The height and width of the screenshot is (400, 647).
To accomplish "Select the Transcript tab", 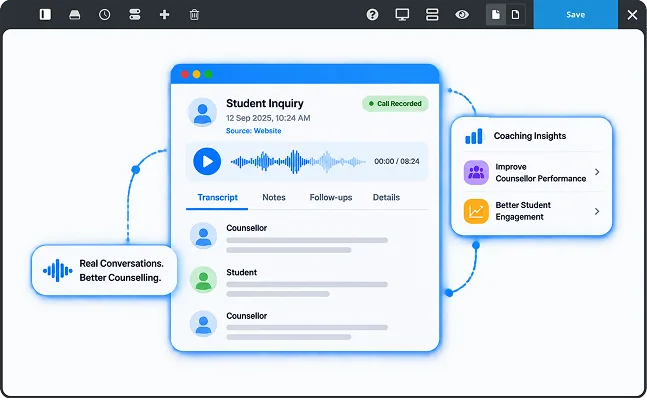I will pos(217,197).
